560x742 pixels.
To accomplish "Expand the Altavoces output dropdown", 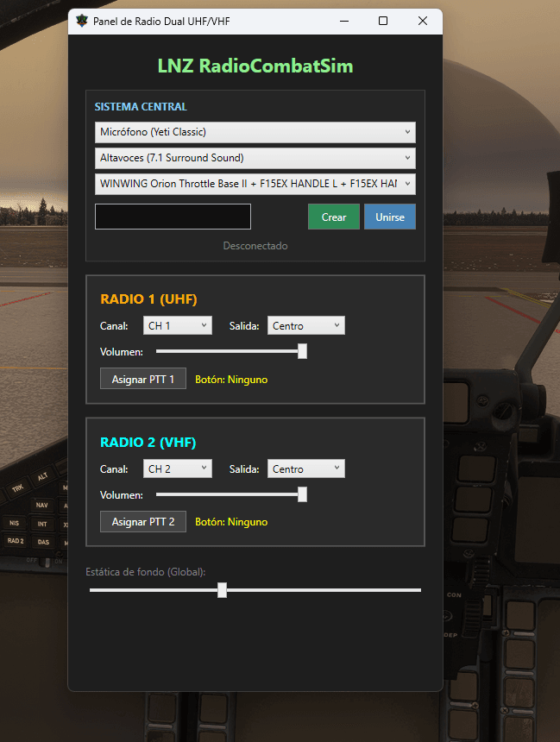I will (x=255, y=158).
